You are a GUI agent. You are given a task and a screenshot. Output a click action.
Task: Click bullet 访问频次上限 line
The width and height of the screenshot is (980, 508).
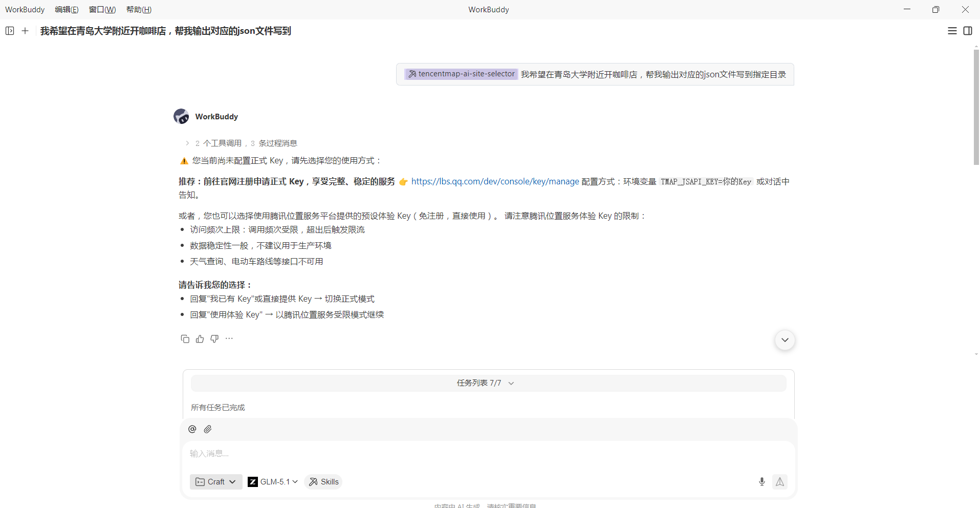coord(277,230)
